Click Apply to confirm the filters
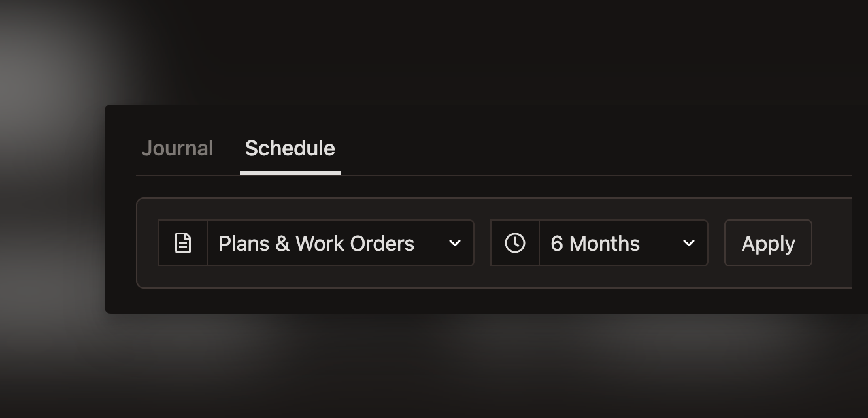 click(768, 243)
